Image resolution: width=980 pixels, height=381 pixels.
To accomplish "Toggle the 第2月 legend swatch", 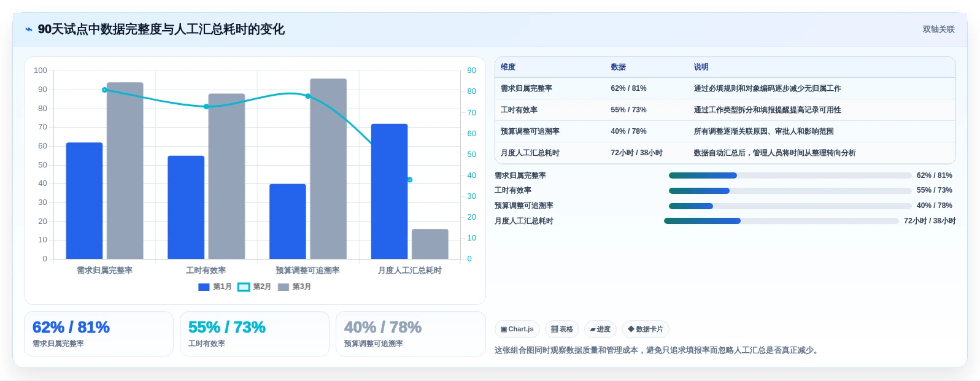I will click(x=244, y=287).
